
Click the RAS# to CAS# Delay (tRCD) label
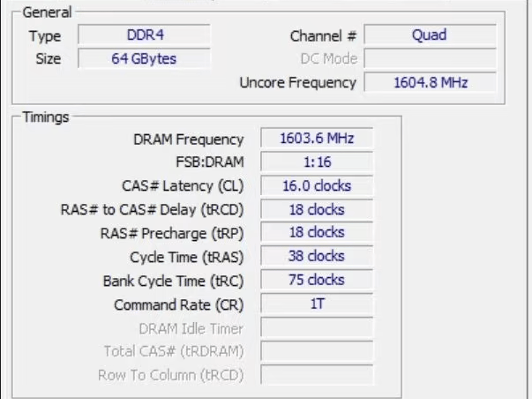tap(152, 210)
